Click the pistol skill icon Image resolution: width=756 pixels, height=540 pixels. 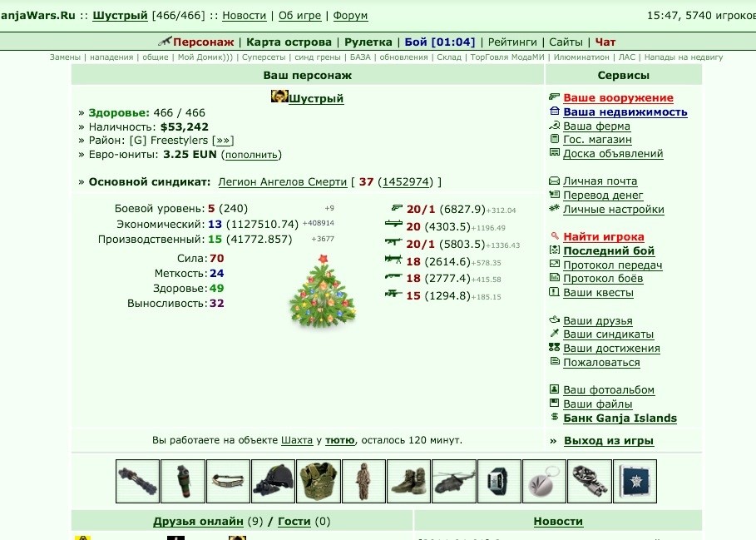click(397, 208)
